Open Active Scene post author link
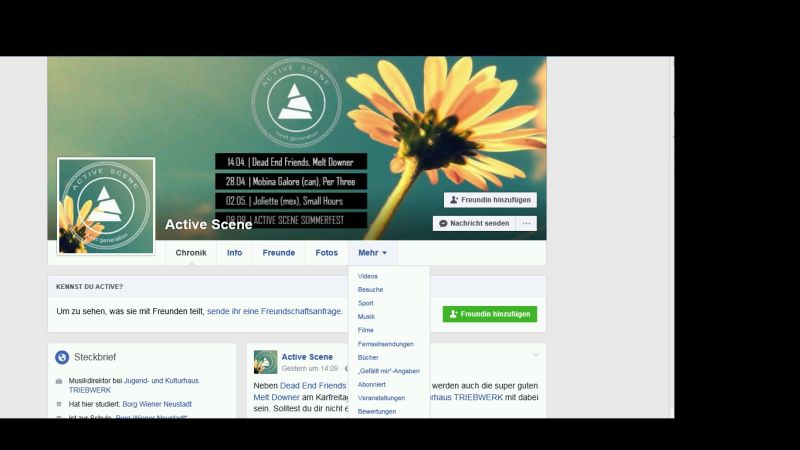This screenshot has width=800, height=450. [307, 357]
